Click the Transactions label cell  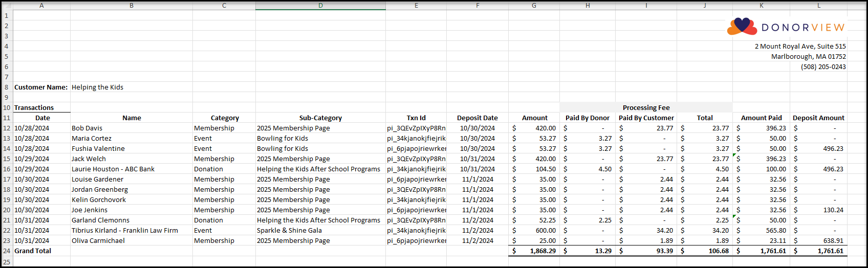coord(41,108)
